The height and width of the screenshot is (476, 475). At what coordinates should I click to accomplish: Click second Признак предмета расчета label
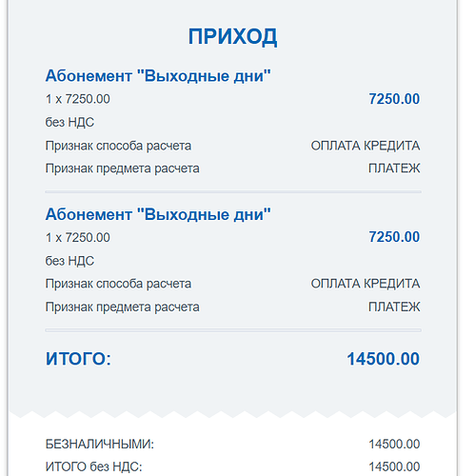[x=123, y=307]
